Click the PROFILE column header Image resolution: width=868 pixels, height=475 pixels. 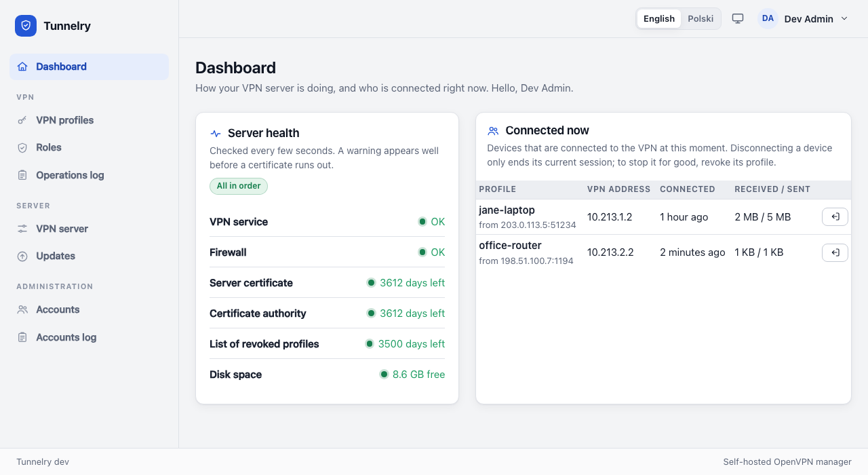(x=498, y=189)
